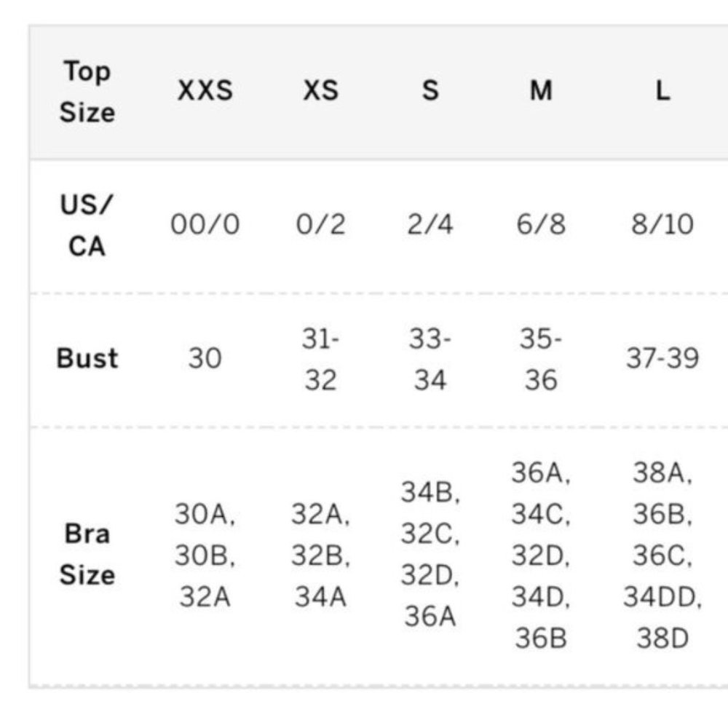
Task: Select the XXS column header
Action: (205, 90)
